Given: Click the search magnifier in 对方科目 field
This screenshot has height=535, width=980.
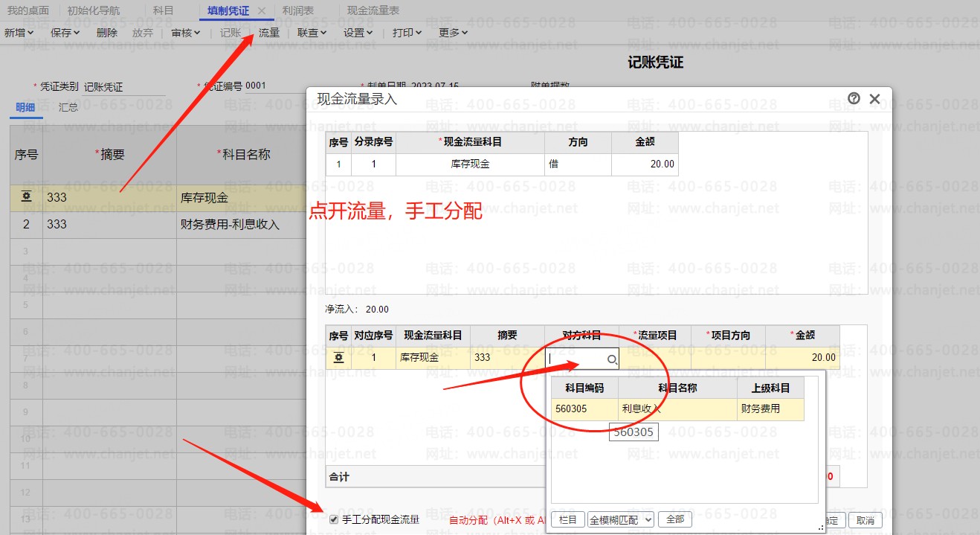Looking at the screenshot, I should click(x=611, y=359).
